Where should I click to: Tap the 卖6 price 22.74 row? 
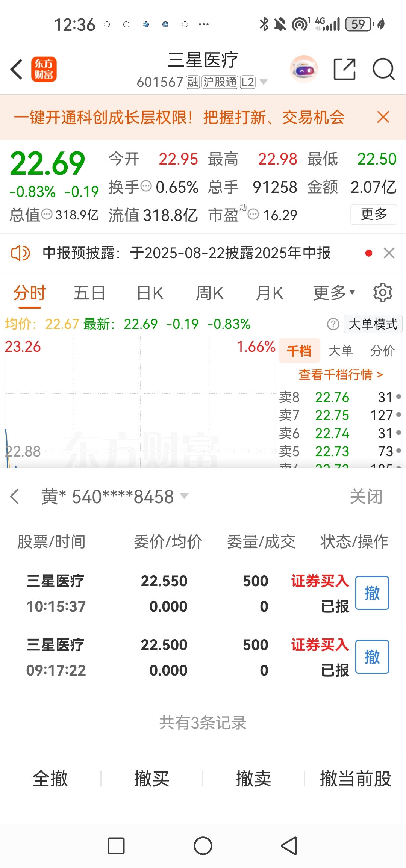341,433
